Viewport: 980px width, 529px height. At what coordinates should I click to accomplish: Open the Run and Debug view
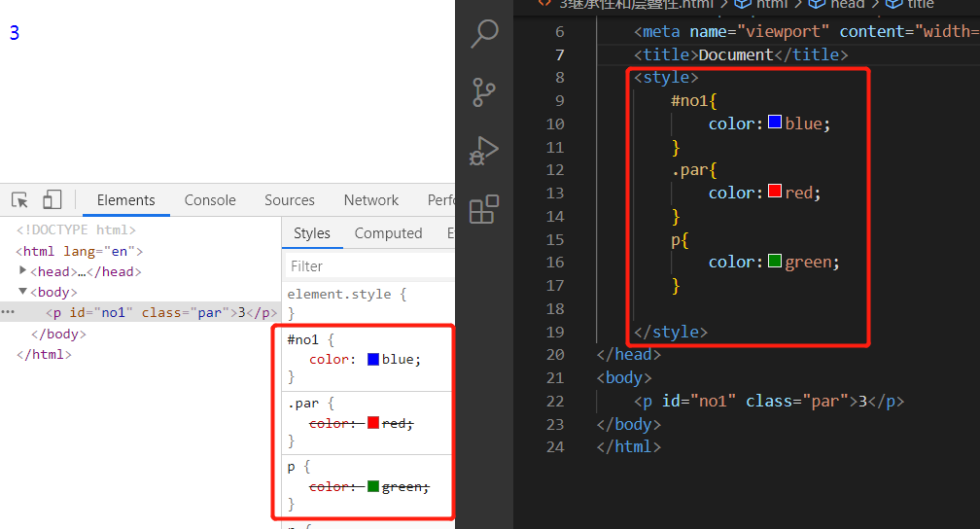tap(484, 151)
